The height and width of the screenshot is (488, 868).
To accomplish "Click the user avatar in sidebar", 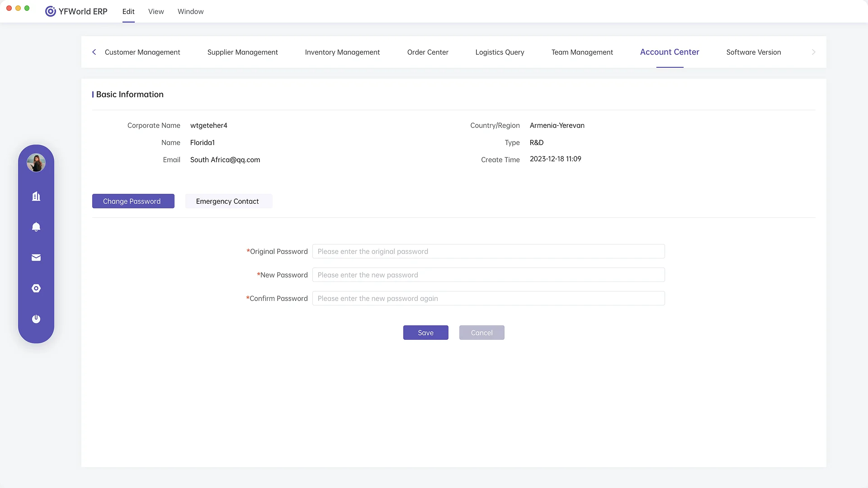I will (36, 163).
